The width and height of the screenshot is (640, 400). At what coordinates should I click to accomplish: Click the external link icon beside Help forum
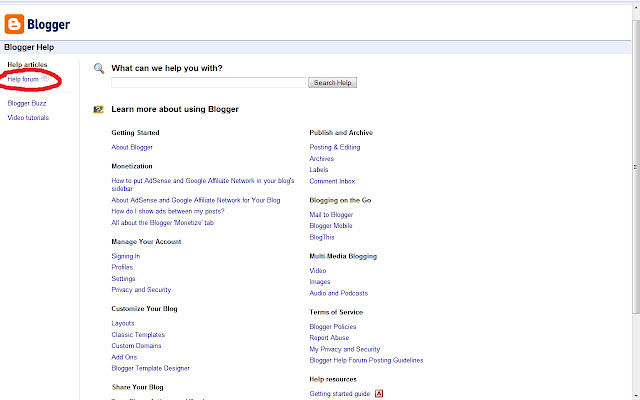click(45, 78)
